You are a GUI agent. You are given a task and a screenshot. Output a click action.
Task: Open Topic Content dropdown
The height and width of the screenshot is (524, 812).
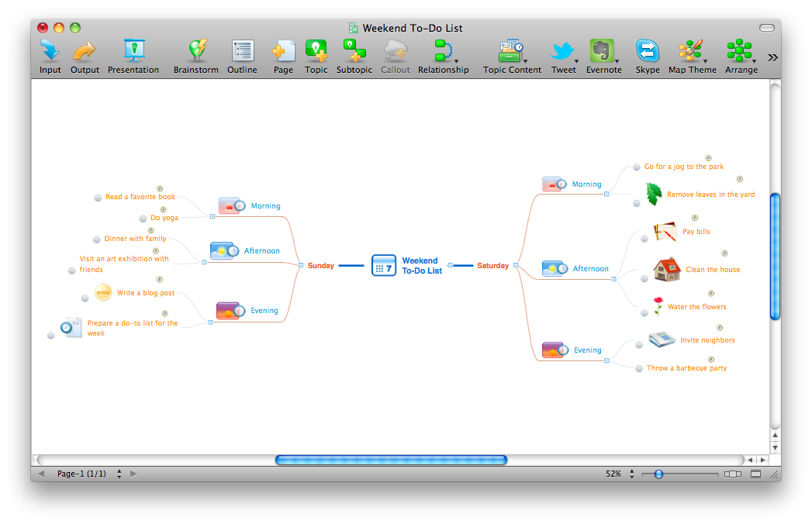pos(525,61)
